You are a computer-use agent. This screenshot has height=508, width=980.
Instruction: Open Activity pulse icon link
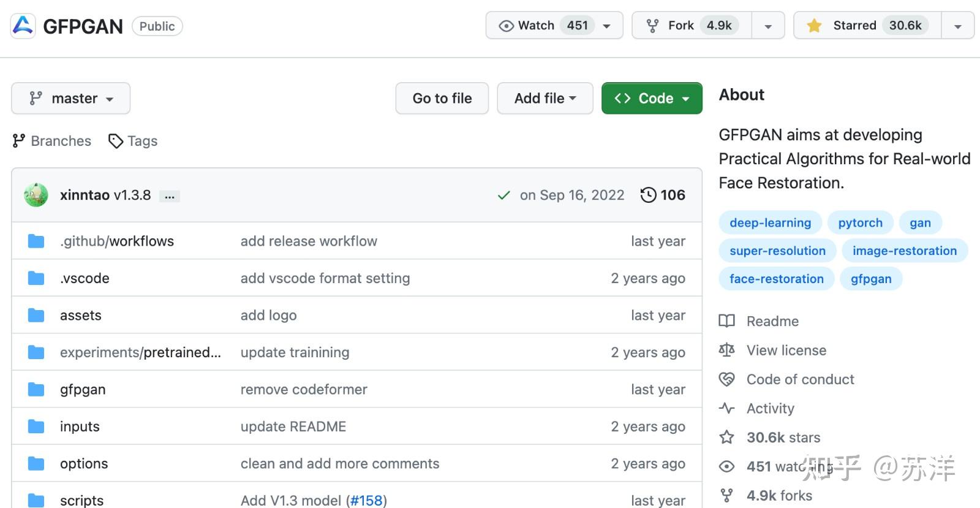pos(727,408)
